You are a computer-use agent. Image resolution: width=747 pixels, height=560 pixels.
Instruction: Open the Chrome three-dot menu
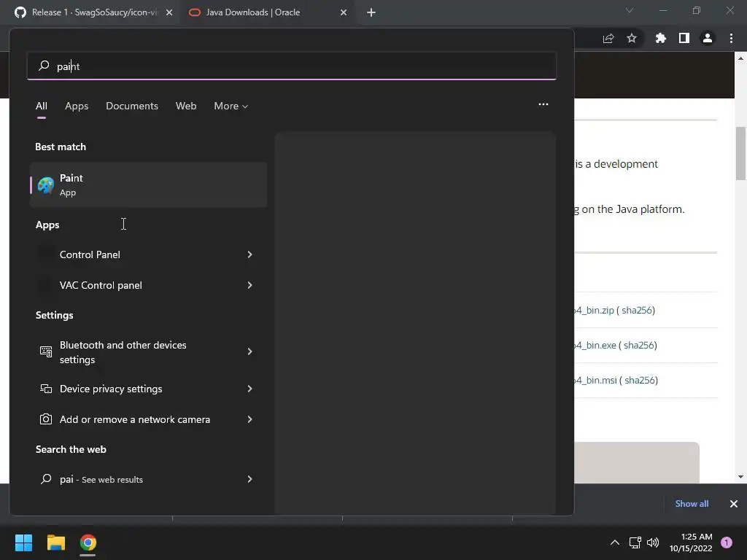click(x=731, y=38)
